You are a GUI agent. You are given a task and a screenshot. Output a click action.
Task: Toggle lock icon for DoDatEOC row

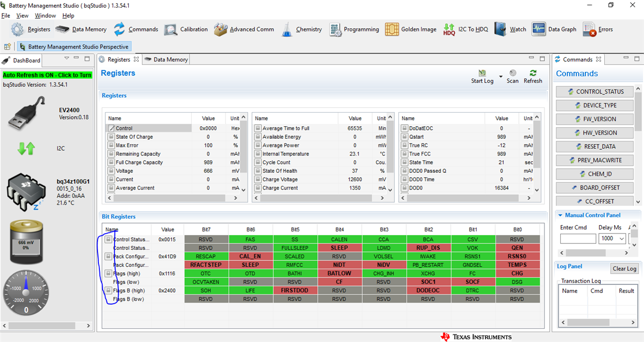point(404,128)
